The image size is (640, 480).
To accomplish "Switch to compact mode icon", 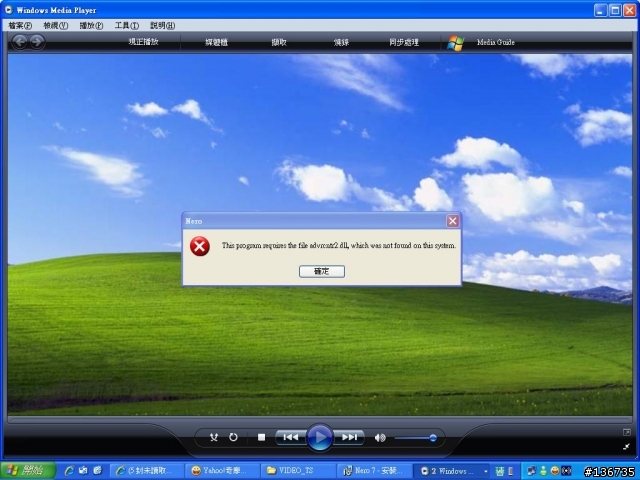I will click(627, 447).
